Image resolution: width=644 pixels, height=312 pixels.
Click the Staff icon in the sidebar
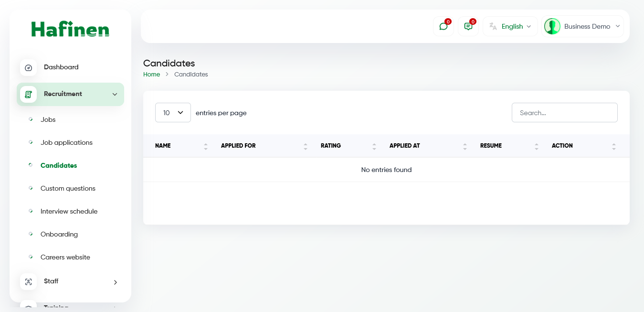29,281
